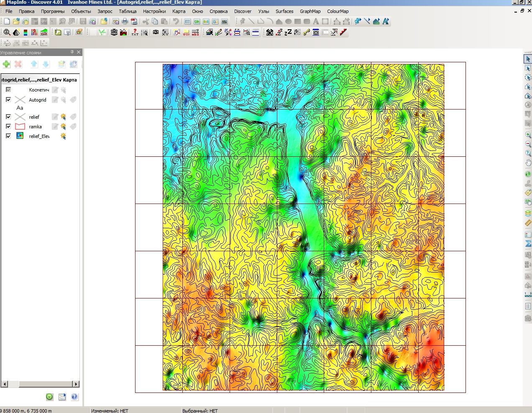Click the camera icon in Discover toolbar
The height and width of the screenshot is (413, 532).
point(156,32)
